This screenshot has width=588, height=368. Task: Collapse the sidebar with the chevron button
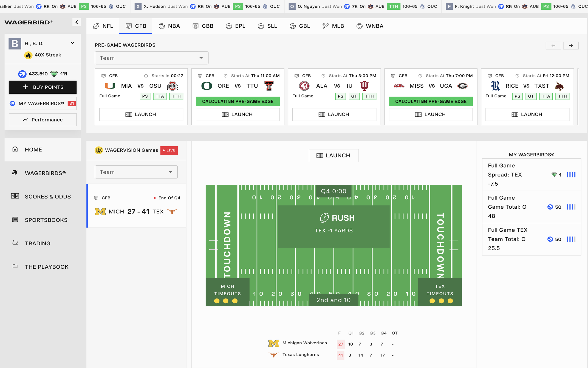76,22
